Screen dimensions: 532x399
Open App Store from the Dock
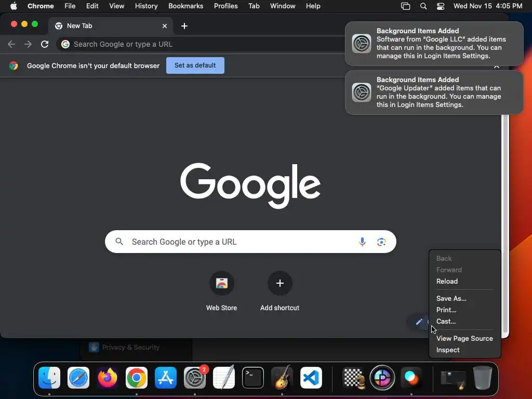click(166, 377)
